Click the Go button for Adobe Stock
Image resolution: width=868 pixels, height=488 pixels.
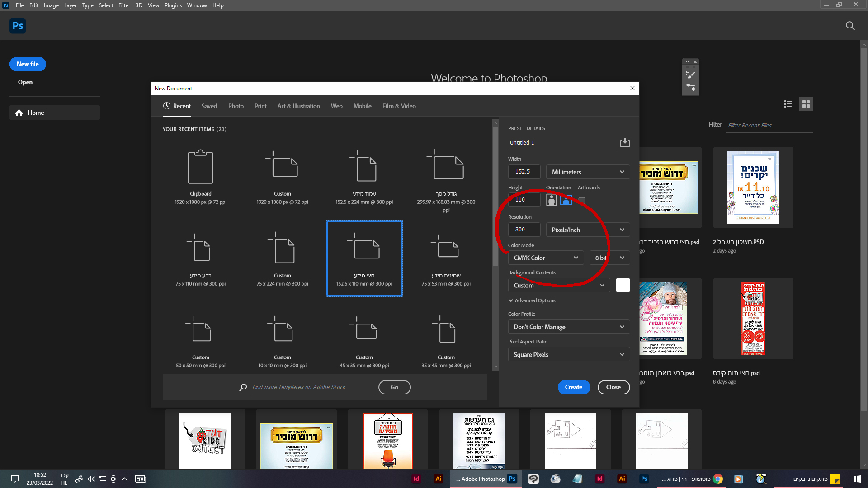[x=394, y=387]
